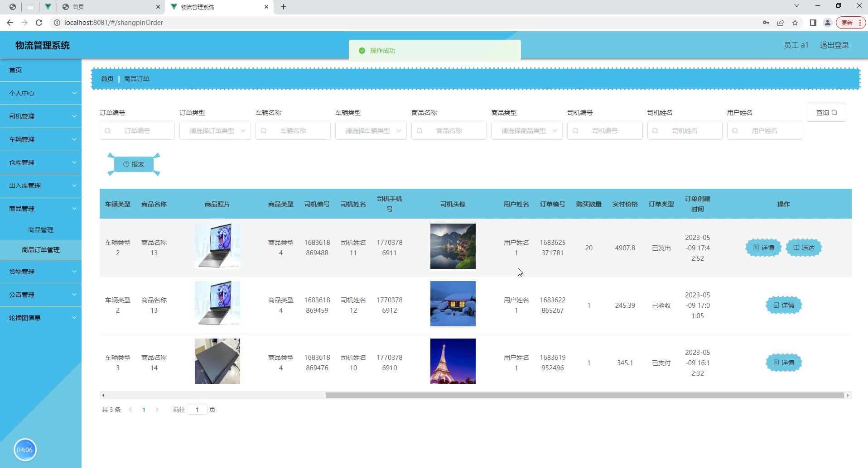Click the address bar URL
This screenshot has height=468, width=868.
pyautogui.click(x=114, y=23)
